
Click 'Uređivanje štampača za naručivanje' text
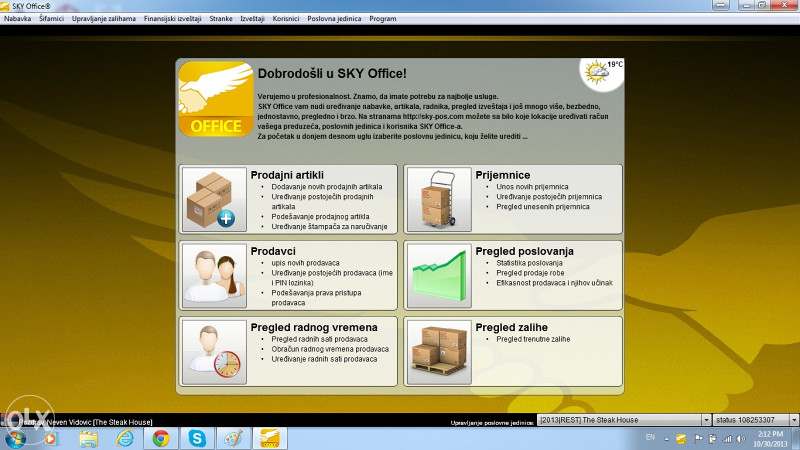(329, 227)
